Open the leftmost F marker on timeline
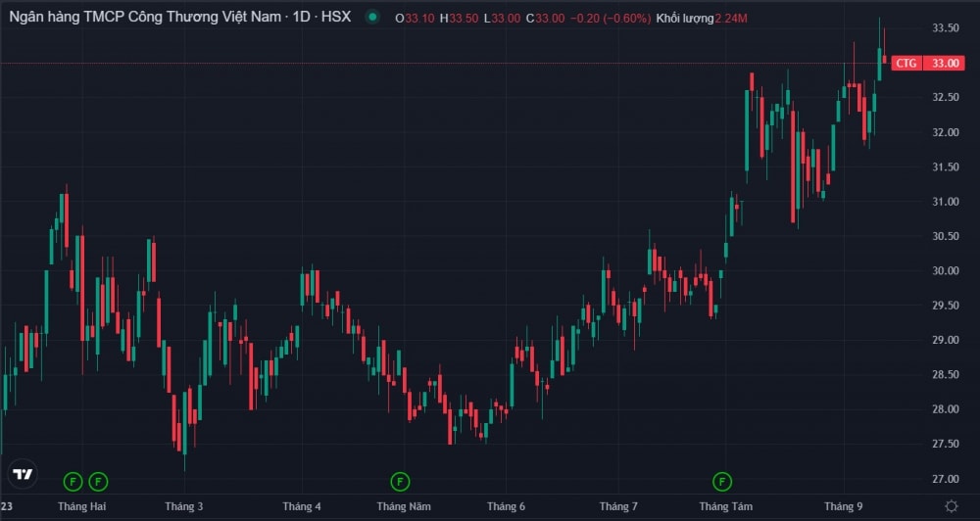The height and width of the screenshot is (521, 980). click(73, 482)
